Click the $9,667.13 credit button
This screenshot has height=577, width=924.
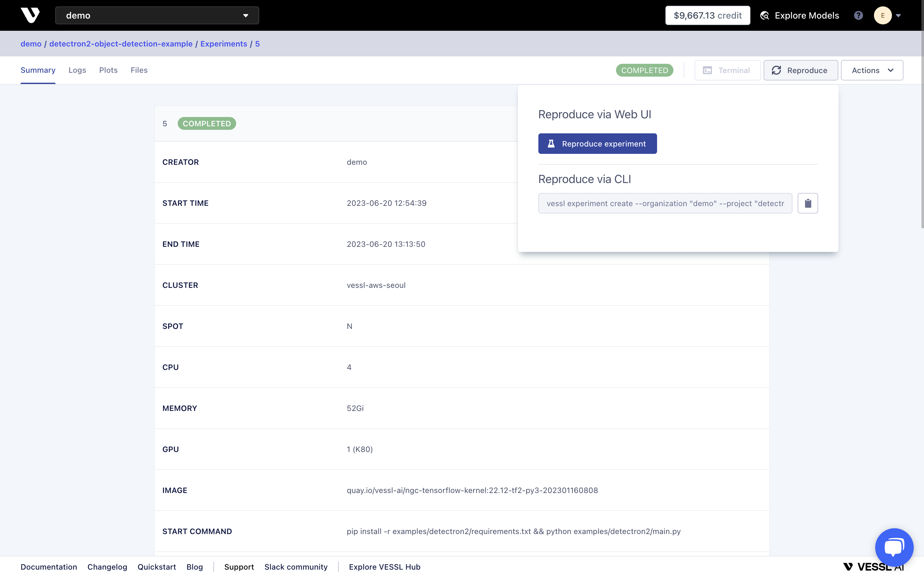[707, 16]
